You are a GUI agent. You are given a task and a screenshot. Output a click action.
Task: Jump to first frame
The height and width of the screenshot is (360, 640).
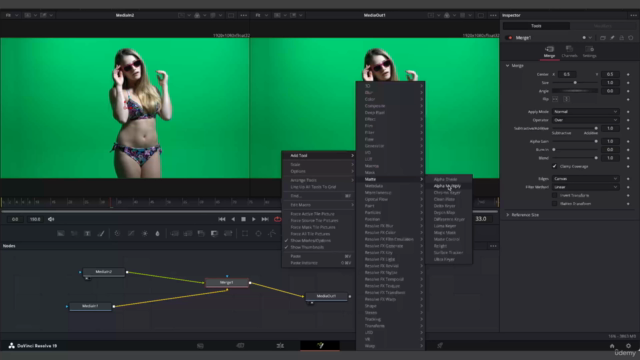point(222,219)
